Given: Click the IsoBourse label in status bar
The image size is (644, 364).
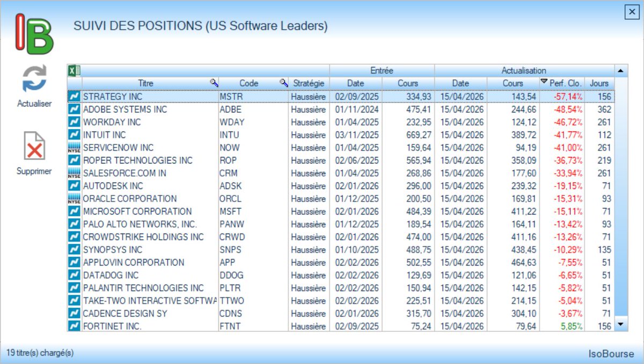Looking at the screenshot, I should [x=611, y=354].
